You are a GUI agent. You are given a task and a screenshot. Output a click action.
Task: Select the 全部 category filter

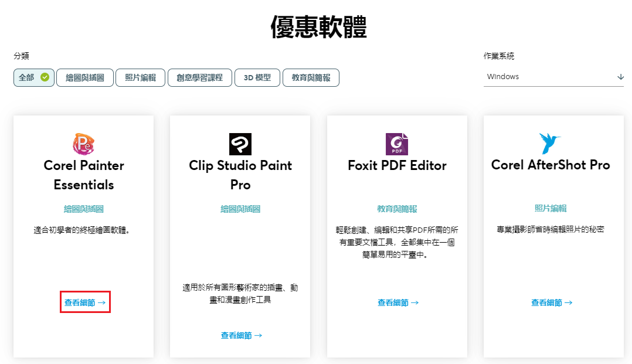pos(34,77)
